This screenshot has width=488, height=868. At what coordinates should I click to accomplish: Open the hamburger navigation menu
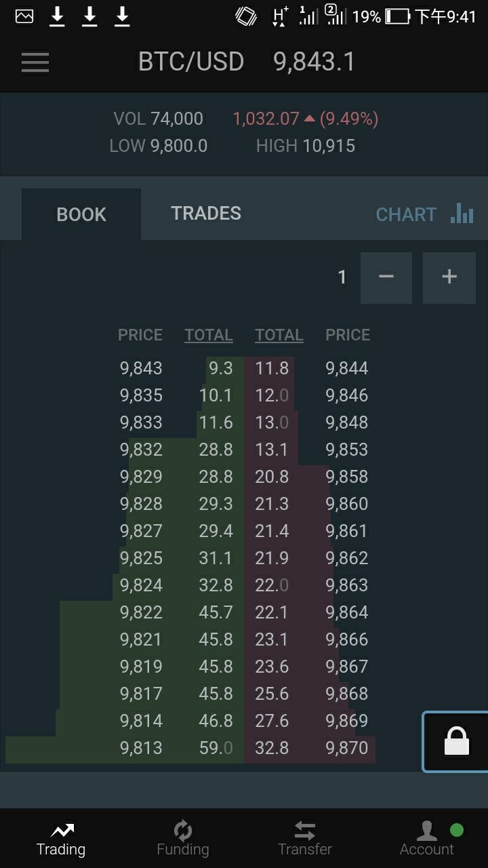tap(35, 62)
